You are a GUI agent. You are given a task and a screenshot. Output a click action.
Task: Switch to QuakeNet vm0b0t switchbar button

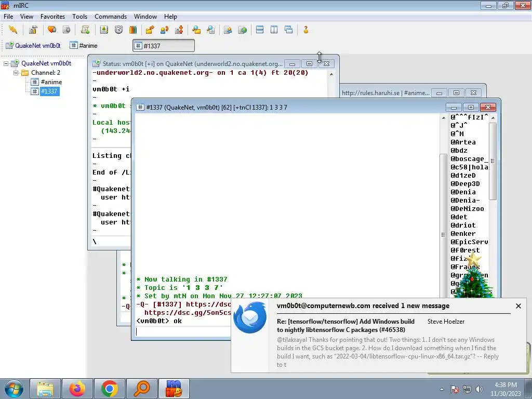(x=33, y=46)
